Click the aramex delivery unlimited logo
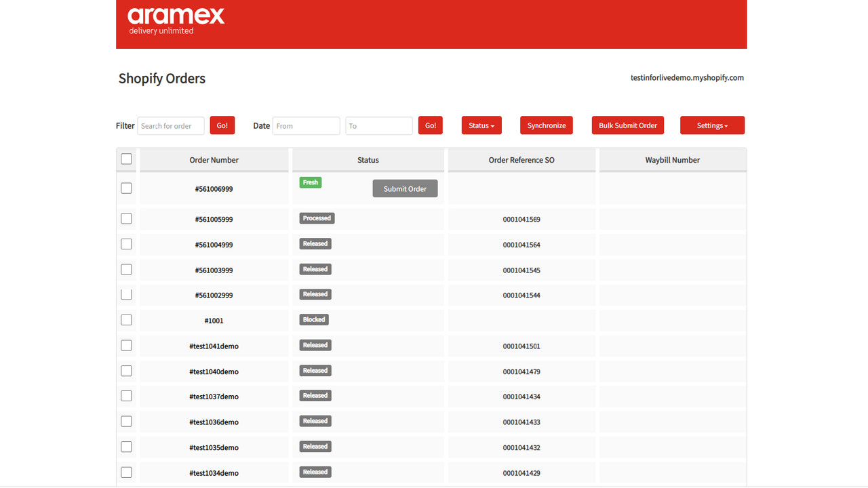Viewport: 868px width, 488px height. (176, 19)
